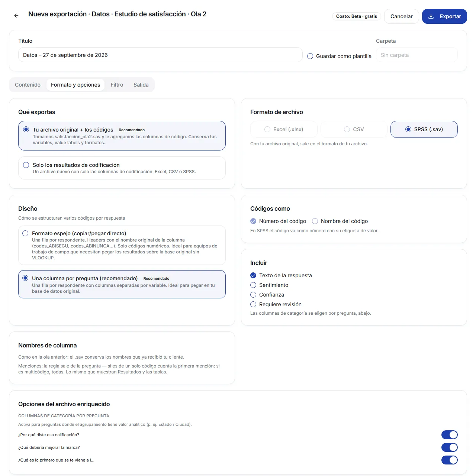Switch to the Contenido tab

pyautogui.click(x=28, y=85)
